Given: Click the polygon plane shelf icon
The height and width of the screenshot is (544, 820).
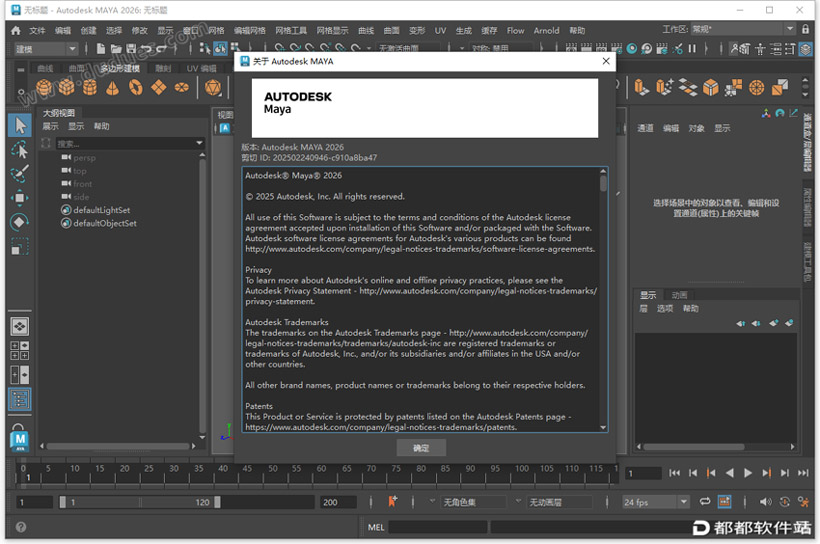Looking at the screenshot, I should point(158,87).
